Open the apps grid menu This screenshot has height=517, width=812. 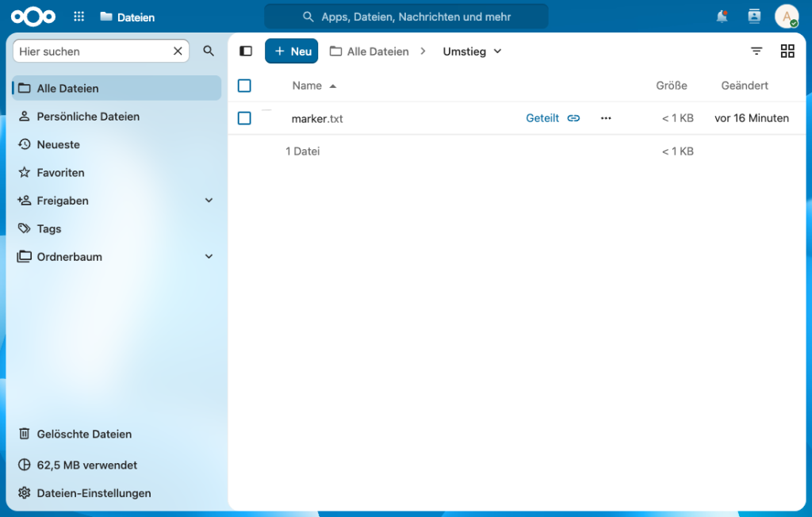pos(79,17)
